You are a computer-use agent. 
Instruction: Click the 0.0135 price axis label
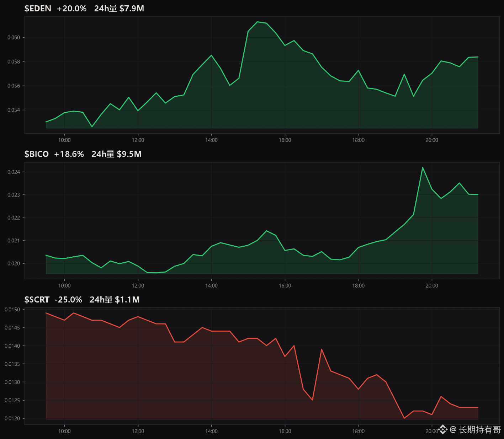(x=12, y=364)
